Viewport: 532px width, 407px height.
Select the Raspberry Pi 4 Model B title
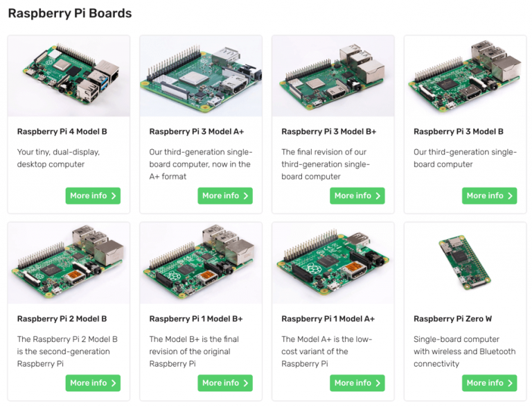tap(62, 132)
